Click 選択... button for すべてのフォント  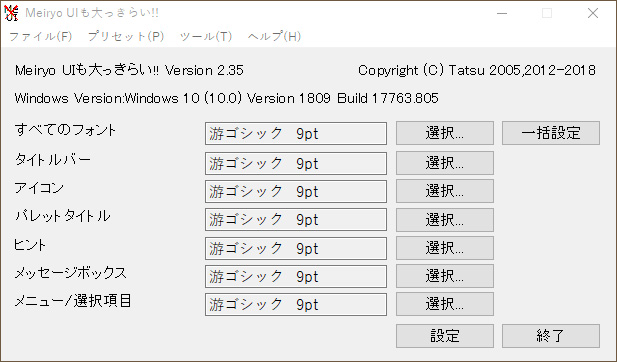[x=445, y=133]
